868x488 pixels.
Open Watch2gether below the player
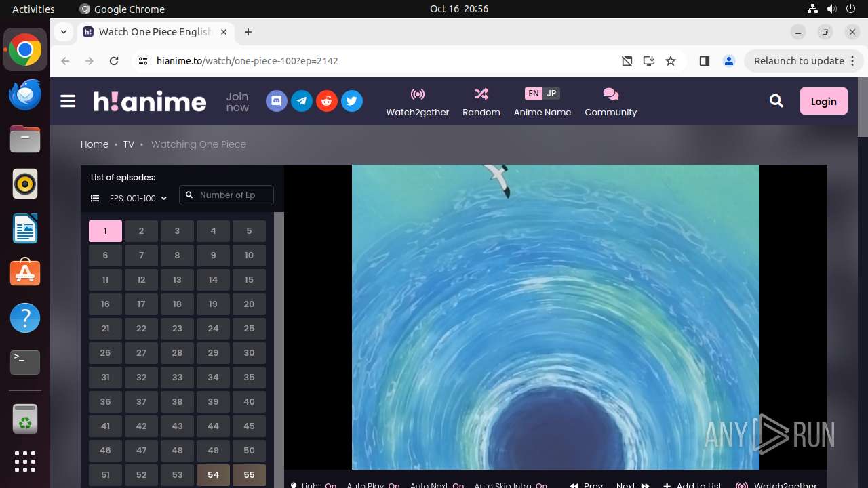tap(776, 485)
